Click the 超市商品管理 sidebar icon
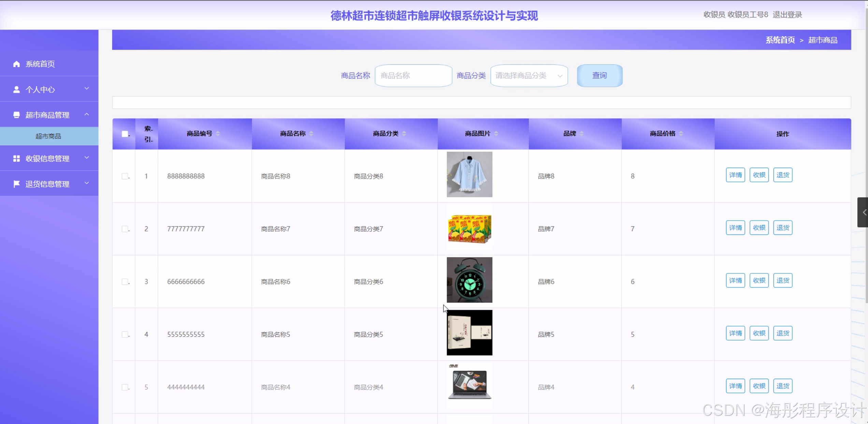Image resolution: width=868 pixels, height=424 pixels. pyautogui.click(x=16, y=115)
